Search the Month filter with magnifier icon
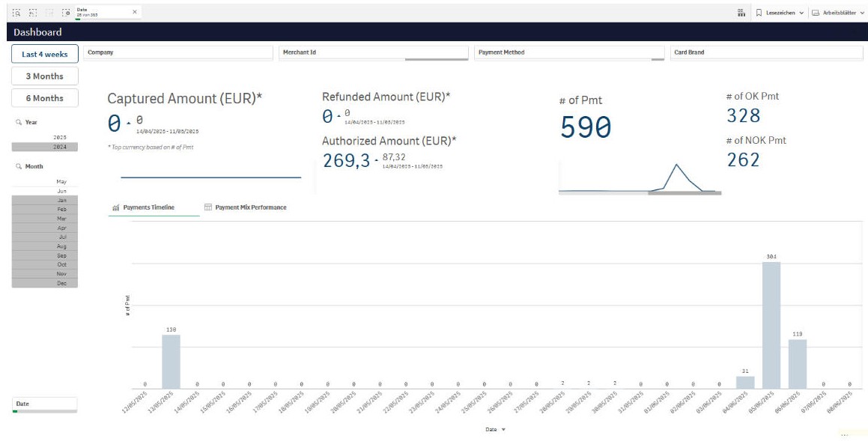This screenshot has height=441, width=868. coord(18,166)
